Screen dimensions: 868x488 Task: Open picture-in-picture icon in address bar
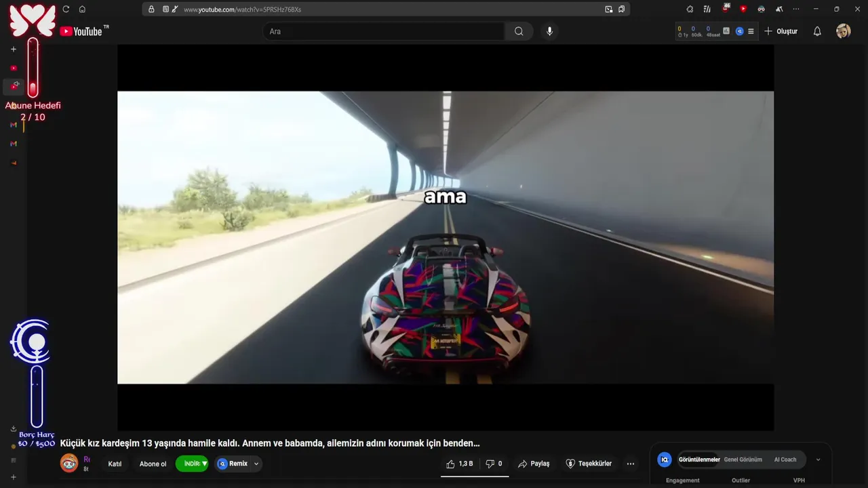(x=609, y=9)
